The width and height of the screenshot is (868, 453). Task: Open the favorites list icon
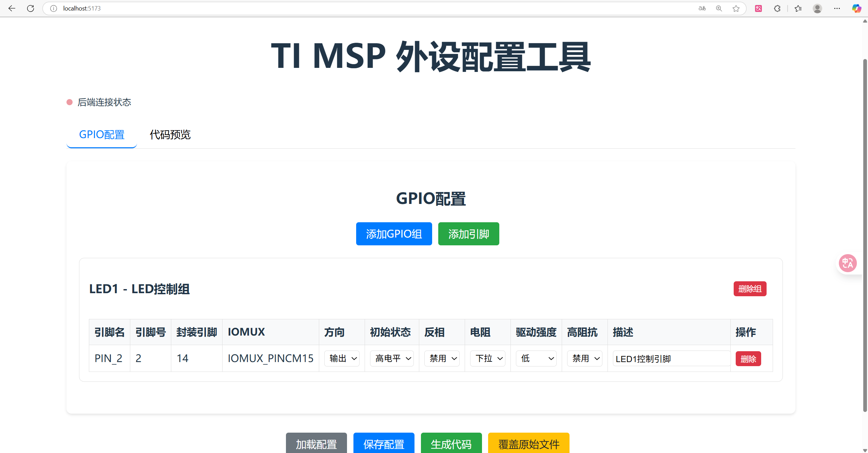click(x=798, y=8)
